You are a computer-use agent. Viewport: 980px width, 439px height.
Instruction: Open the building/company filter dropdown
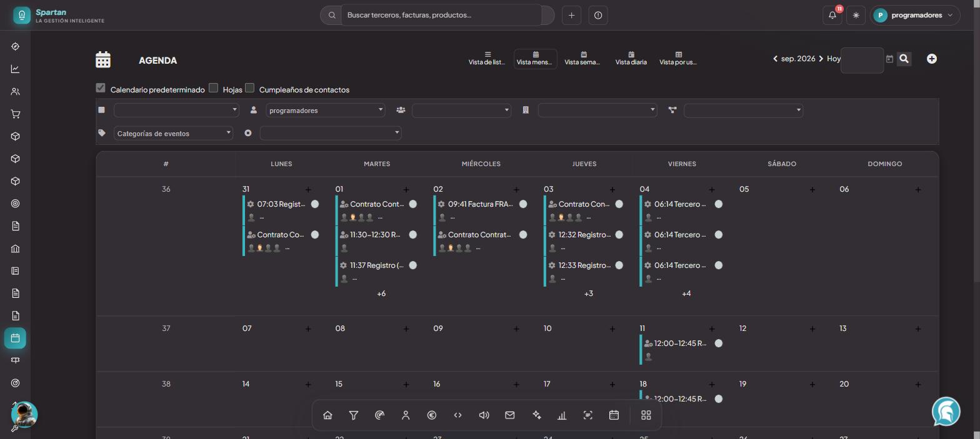click(x=597, y=111)
